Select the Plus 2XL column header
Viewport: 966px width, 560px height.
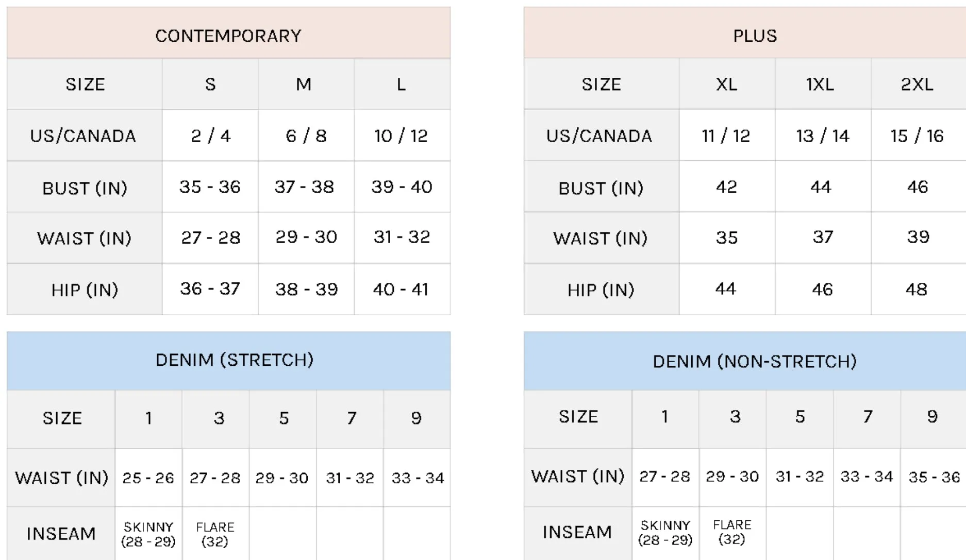tap(919, 84)
